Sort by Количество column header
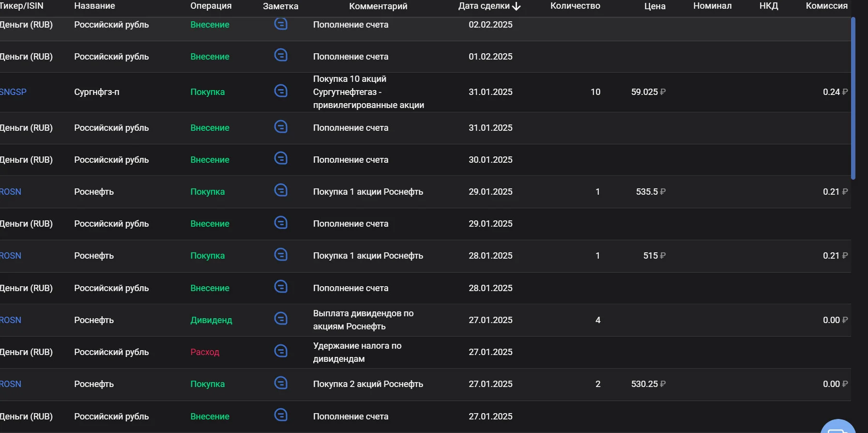This screenshot has height=433, width=868. 575,6
